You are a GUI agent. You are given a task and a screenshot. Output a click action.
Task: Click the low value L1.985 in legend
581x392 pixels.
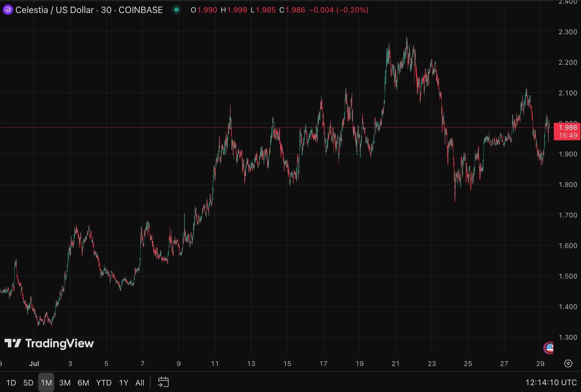coord(263,10)
